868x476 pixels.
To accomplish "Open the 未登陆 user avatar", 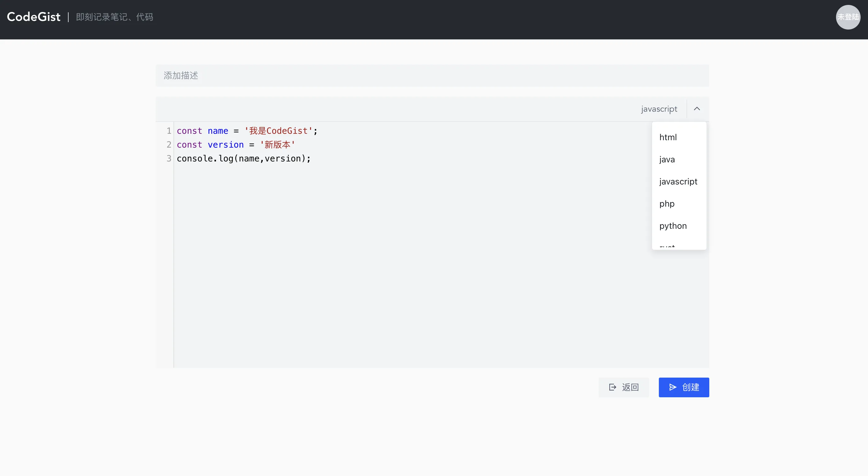I will [x=848, y=17].
